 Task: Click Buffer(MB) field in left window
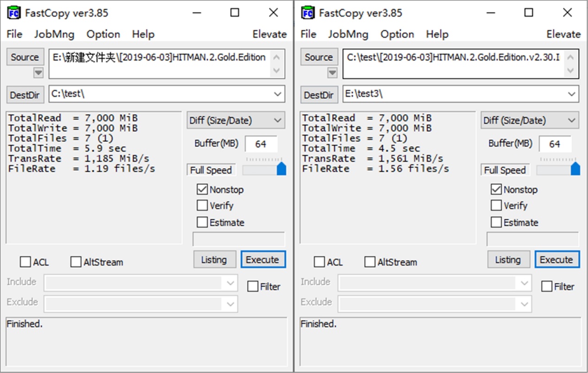tap(261, 144)
